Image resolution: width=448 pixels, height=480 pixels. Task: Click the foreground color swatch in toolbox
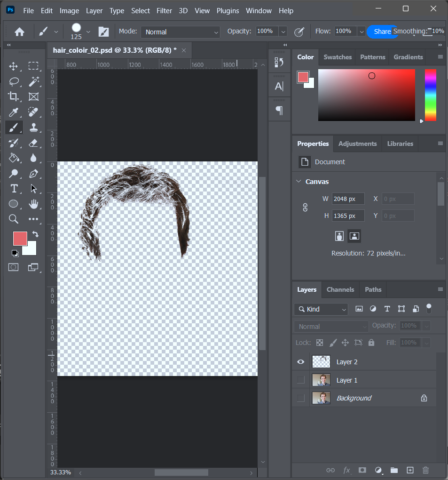pos(20,239)
